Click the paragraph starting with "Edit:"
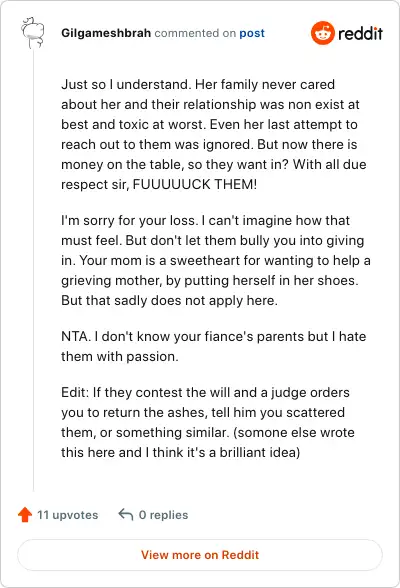Viewport: 400px width, 588px height. [x=208, y=422]
